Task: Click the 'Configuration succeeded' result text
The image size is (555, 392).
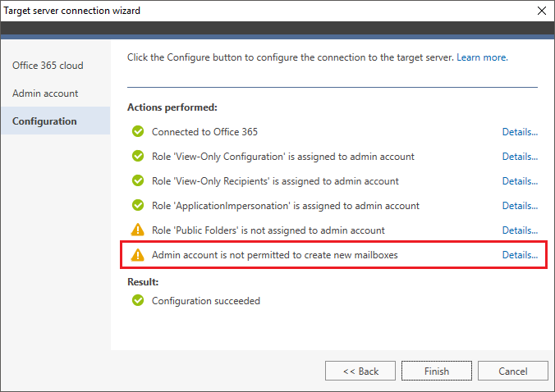Action: tap(206, 301)
